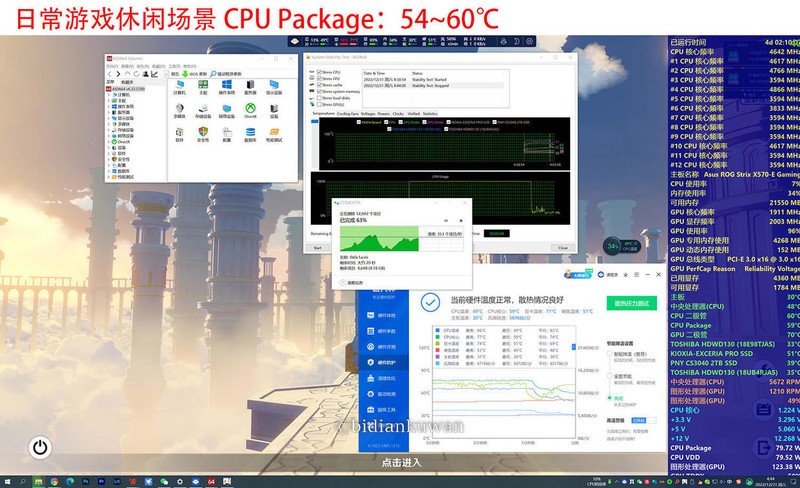Viewport: 800px width, 488px height.
Task: Switch to the Voltages tab
Action: click(x=368, y=114)
